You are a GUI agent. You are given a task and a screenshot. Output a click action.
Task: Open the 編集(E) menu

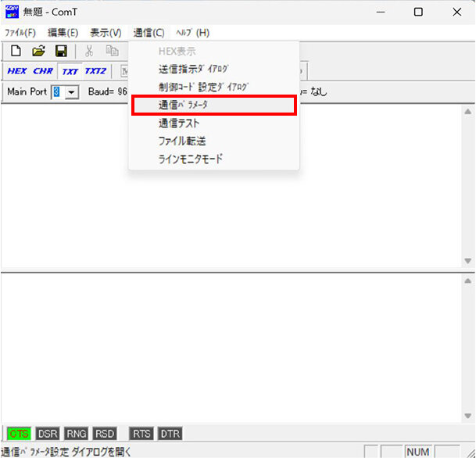63,33
